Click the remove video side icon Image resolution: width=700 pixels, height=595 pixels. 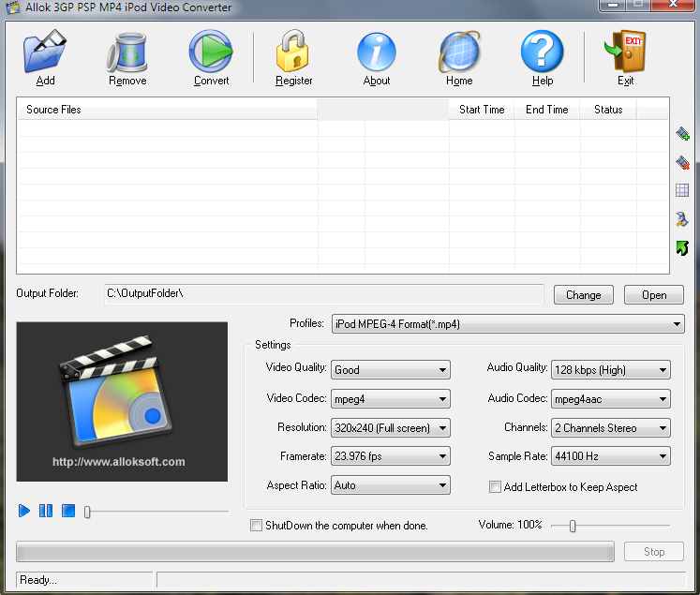click(682, 162)
